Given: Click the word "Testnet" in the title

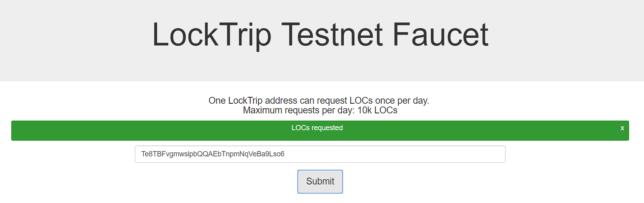Looking at the screenshot, I should [332, 35].
